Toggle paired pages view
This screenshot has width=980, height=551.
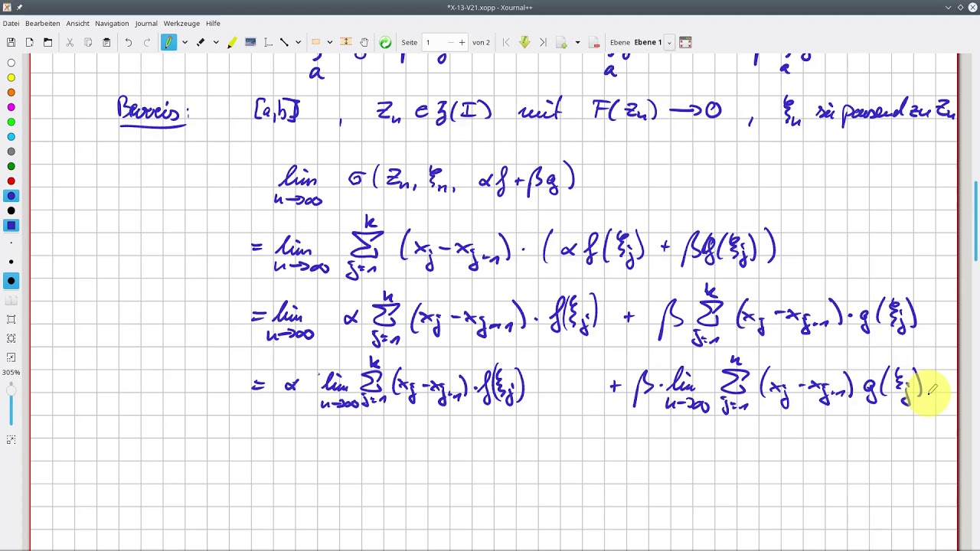coord(11,302)
